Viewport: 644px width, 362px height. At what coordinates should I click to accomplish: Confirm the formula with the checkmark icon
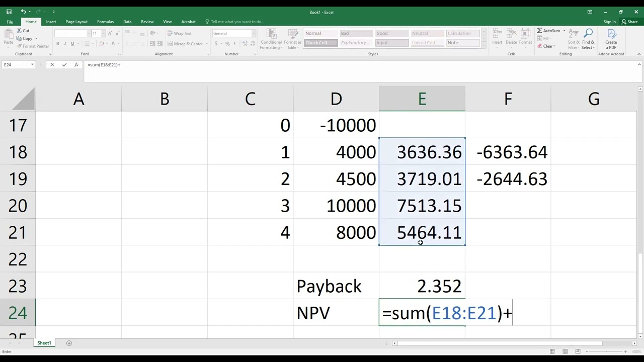[64, 65]
